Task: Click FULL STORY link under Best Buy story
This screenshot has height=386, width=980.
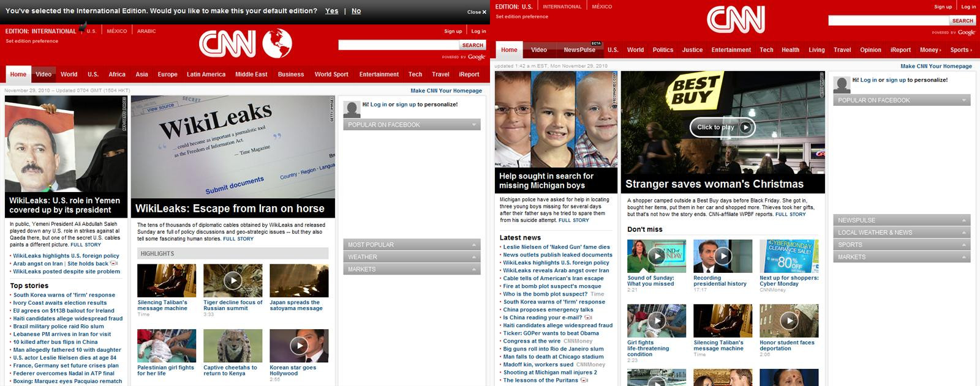Action: tap(790, 215)
